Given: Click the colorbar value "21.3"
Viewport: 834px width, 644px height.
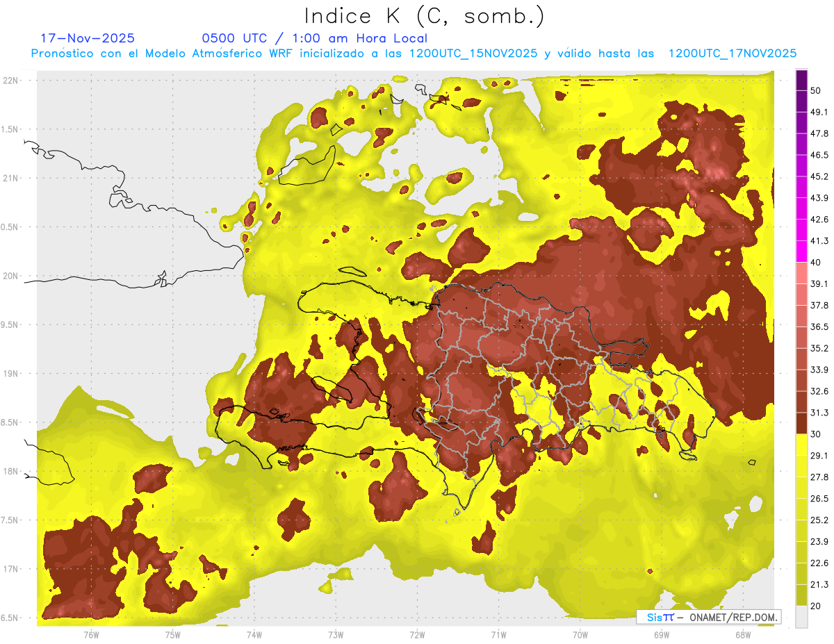Looking at the screenshot, I should pos(819,585).
